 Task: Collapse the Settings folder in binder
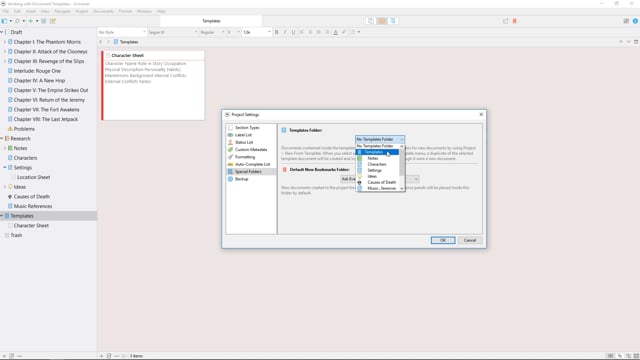pyautogui.click(x=5, y=167)
